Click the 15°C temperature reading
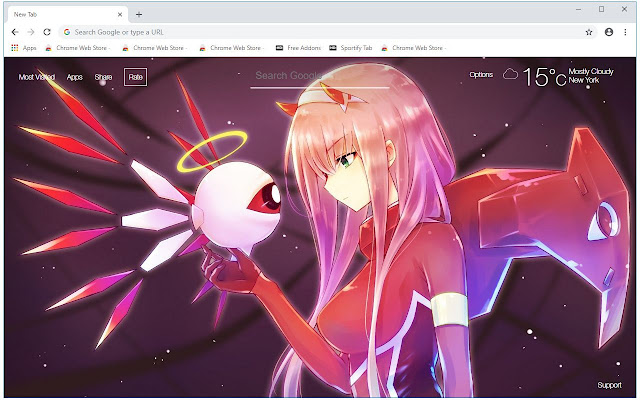The width and height of the screenshot is (640, 400). tap(544, 76)
